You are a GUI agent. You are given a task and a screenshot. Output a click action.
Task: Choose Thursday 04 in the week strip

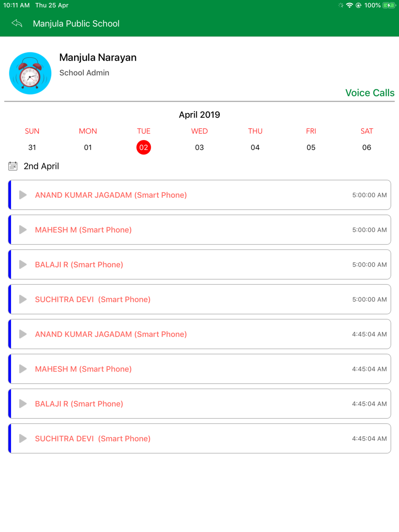coord(255,148)
